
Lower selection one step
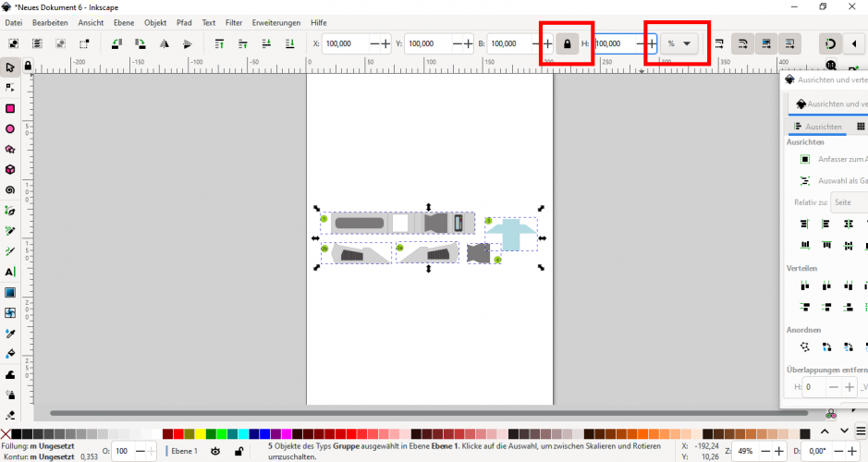pyautogui.click(x=266, y=43)
